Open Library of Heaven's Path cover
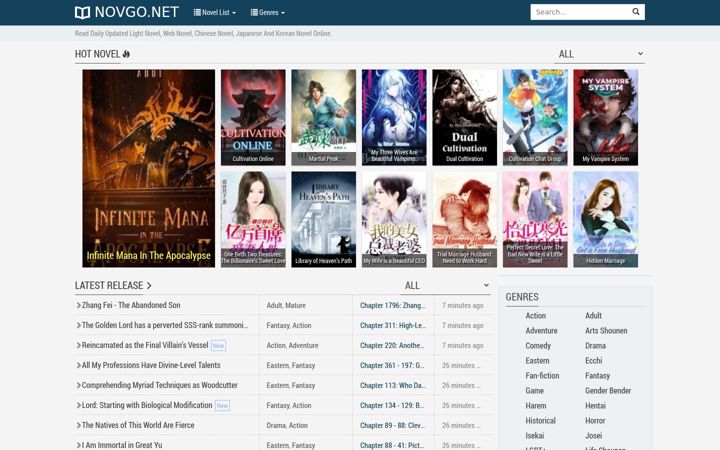Image resolution: width=720 pixels, height=450 pixels. click(324, 219)
